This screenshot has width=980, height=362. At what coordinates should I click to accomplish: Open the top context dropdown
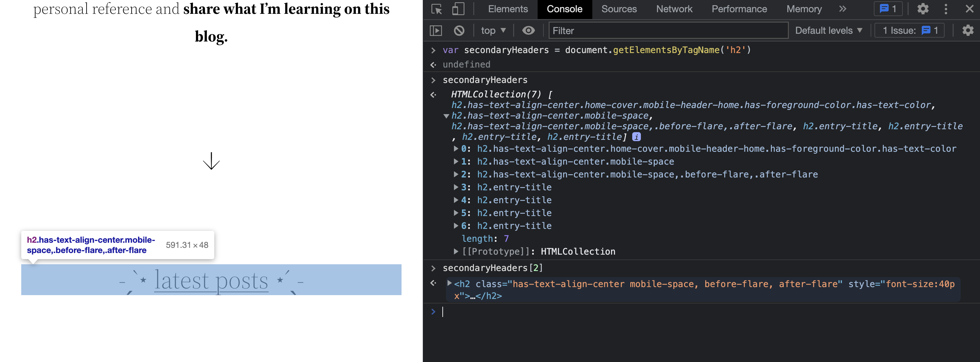493,31
